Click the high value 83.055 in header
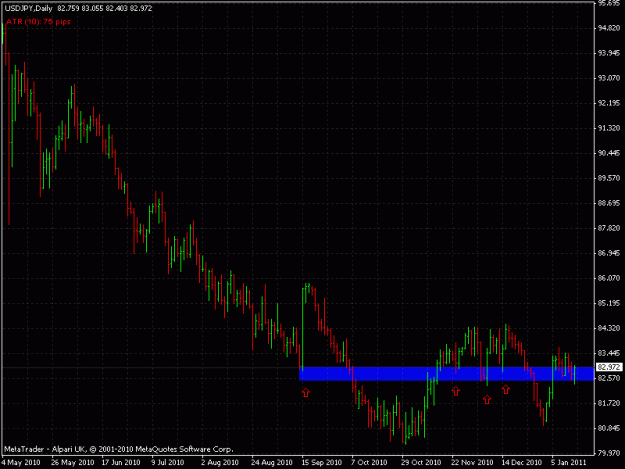 click(x=92, y=8)
